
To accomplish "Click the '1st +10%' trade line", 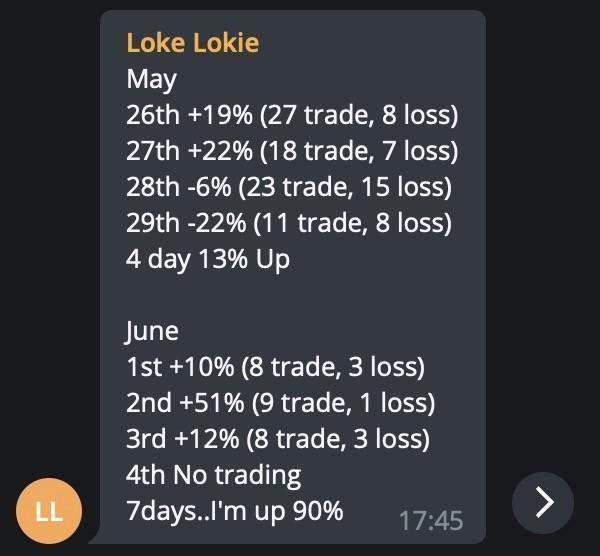I will pos(276,367).
